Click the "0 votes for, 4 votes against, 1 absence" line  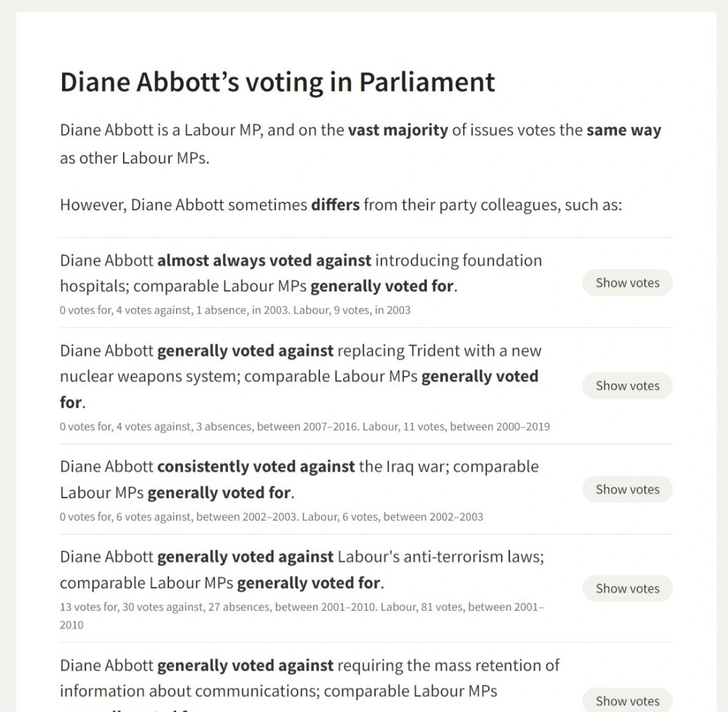[x=235, y=310]
